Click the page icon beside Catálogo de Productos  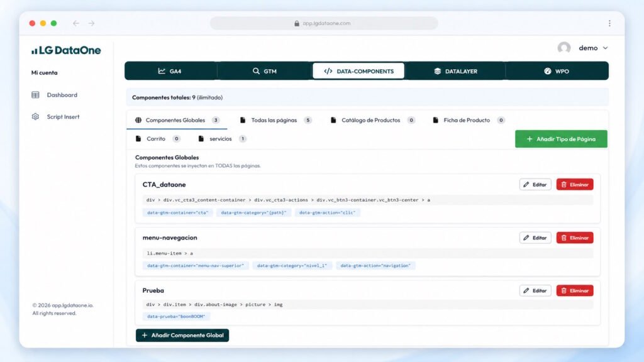(333, 120)
